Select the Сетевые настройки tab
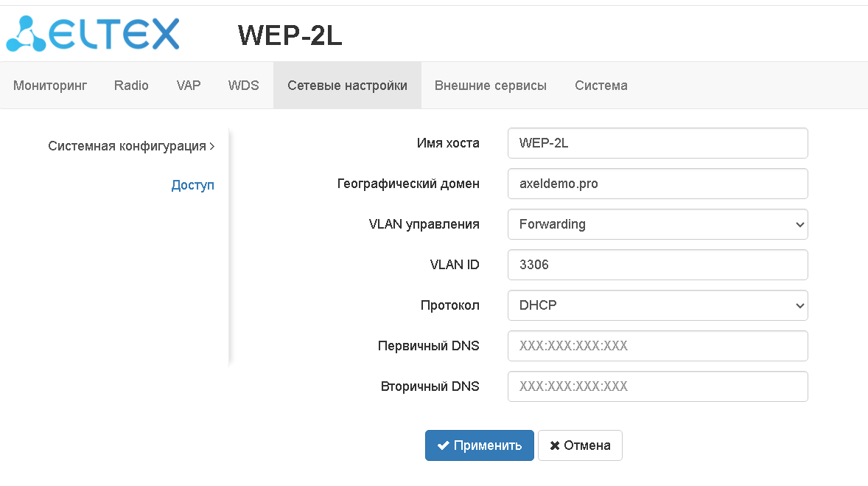The height and width of the screenshot is (486, 868). (x=347, y=86)
